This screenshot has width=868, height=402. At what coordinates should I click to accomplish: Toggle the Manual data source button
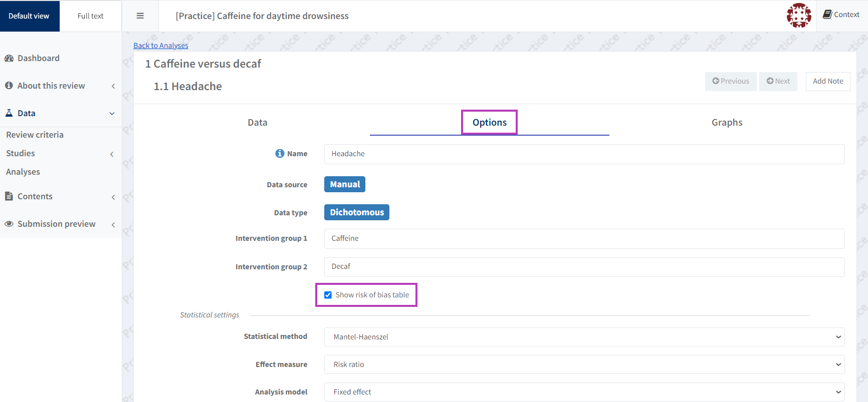(345, 184)
